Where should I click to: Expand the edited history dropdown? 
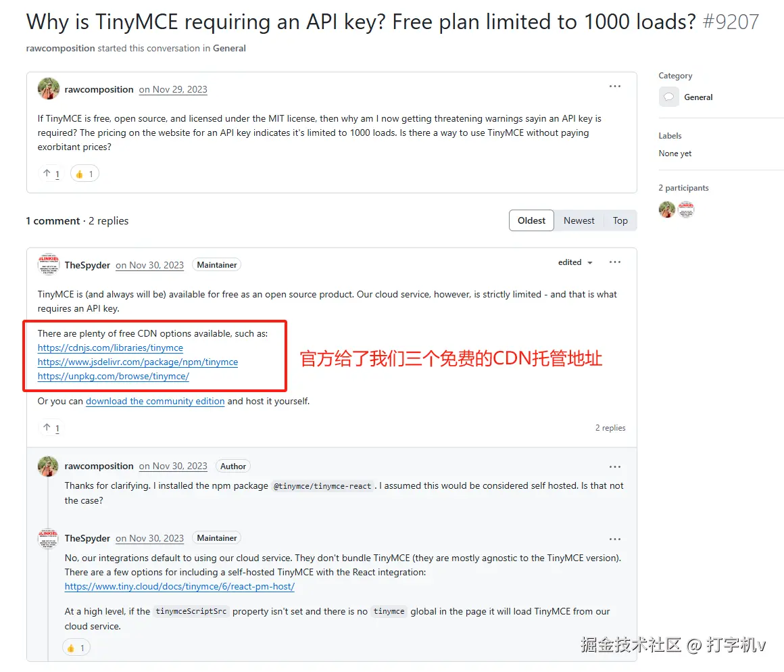point(575,262)
